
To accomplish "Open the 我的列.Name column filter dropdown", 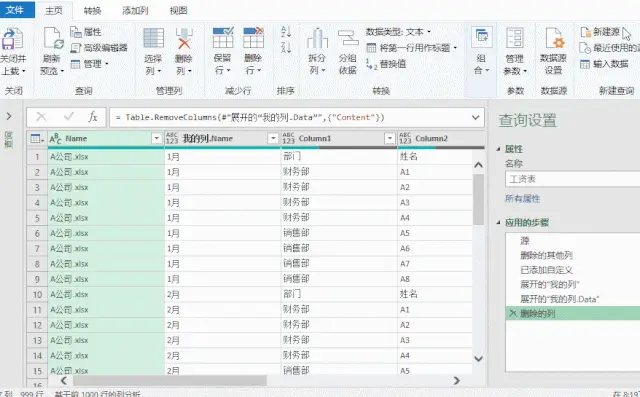I will [x=273, y=139].
